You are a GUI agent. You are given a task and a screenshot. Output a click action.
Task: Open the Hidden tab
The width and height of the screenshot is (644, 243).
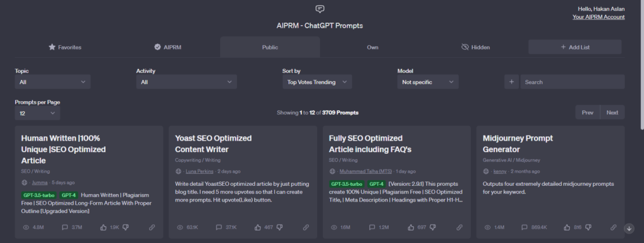(475, 47)
